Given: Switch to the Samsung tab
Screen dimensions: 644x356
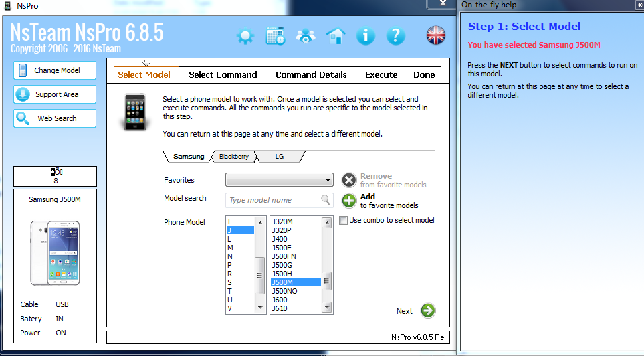Looking at the screenshot, I should pos(189,156).
